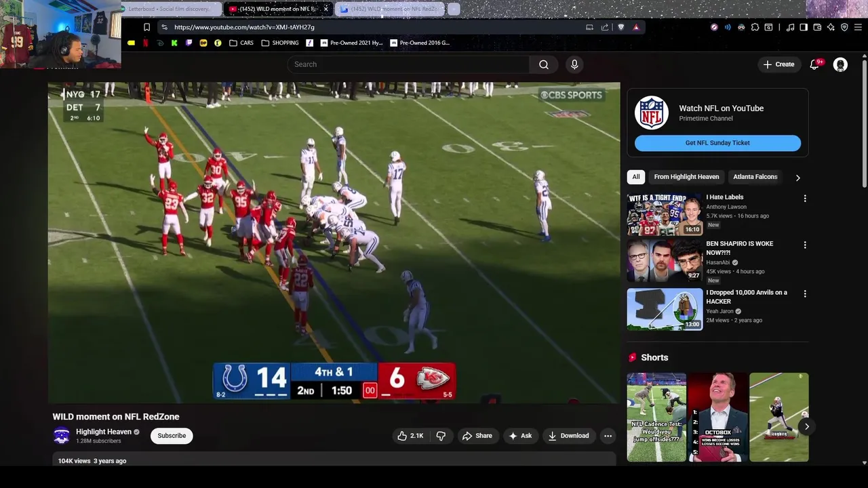The width and height of the screenshot is (868, 488).
Task: Like the video (2.1K)
Action: coord(411,436)
